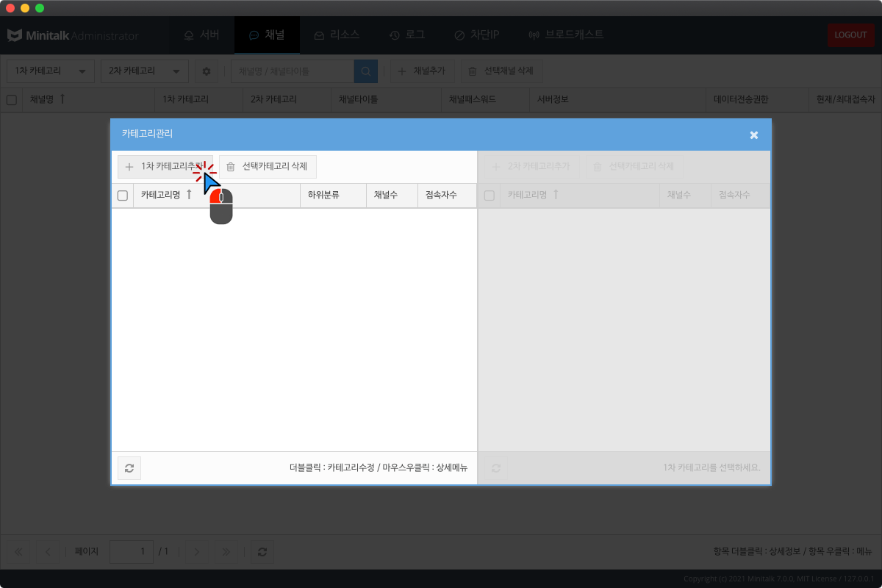The image size is (882, 588).
Task: Click the 데이터전송권한 column header
Action: (756, 99)
